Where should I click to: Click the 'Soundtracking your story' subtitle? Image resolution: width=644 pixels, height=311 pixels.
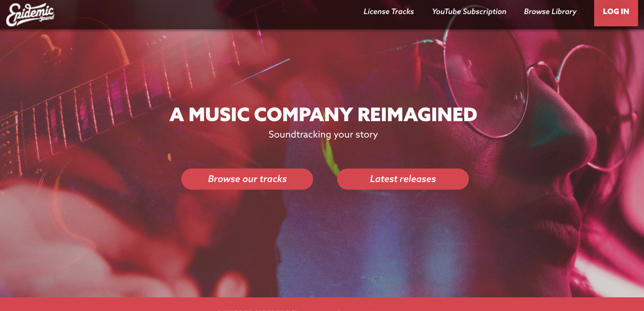click(323, 134)
